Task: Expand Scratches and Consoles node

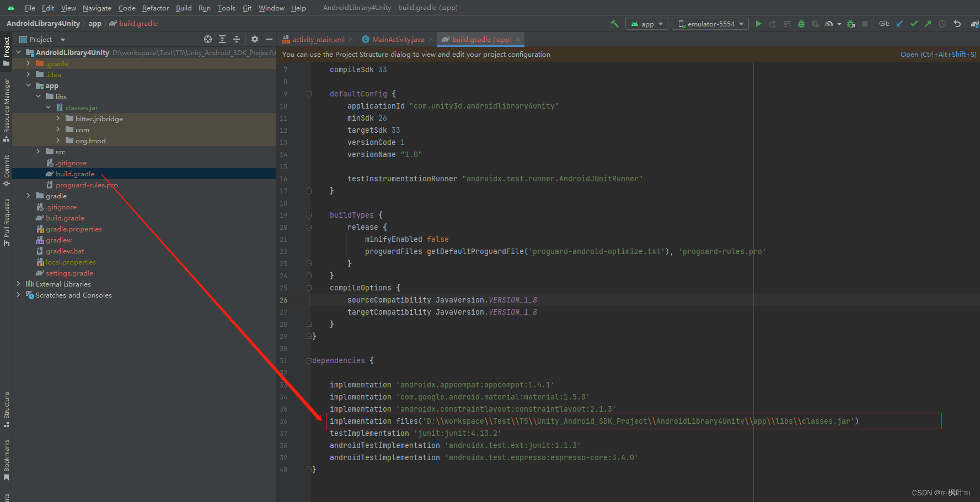Action: [x=19, y=295]
